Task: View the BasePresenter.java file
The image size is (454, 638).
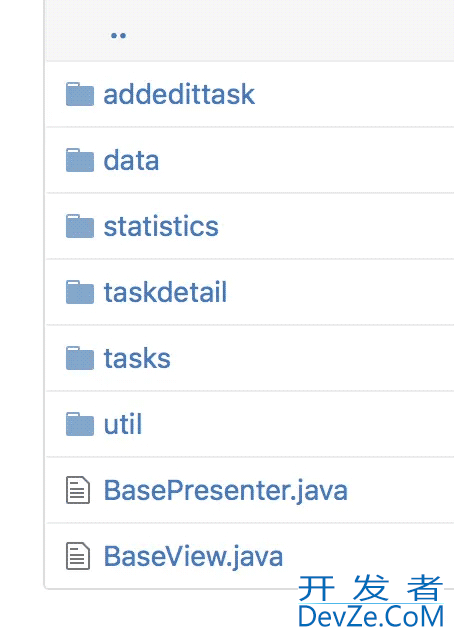Action: pos(226,490)
